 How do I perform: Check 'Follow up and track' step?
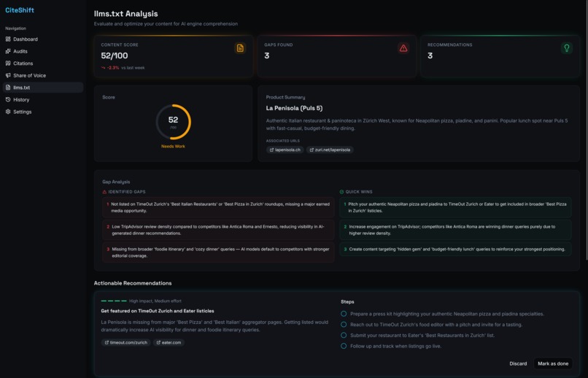344,346
